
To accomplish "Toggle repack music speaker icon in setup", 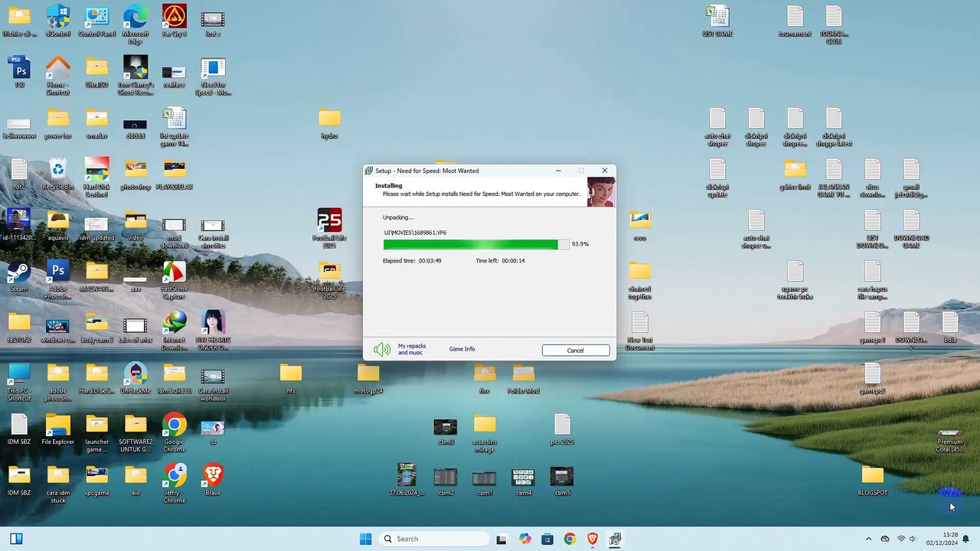I will pyautogui.click(x=382, y=350).
